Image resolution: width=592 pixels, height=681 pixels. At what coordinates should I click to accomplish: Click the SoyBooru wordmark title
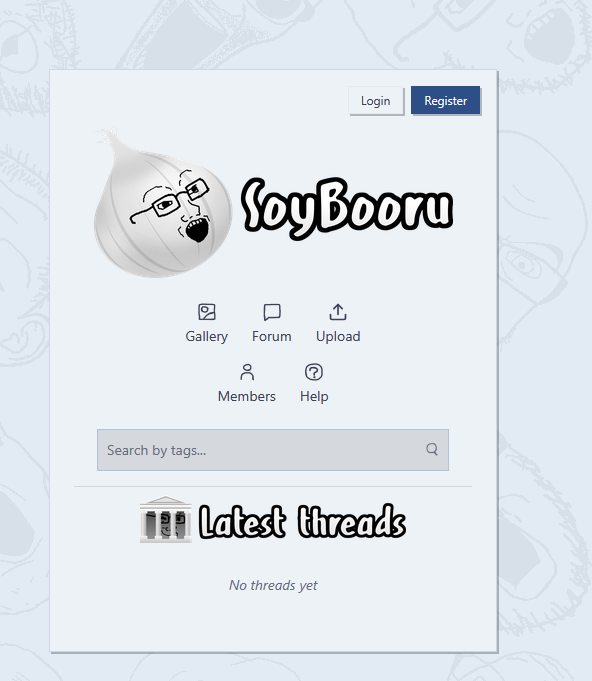coord(347,208)
